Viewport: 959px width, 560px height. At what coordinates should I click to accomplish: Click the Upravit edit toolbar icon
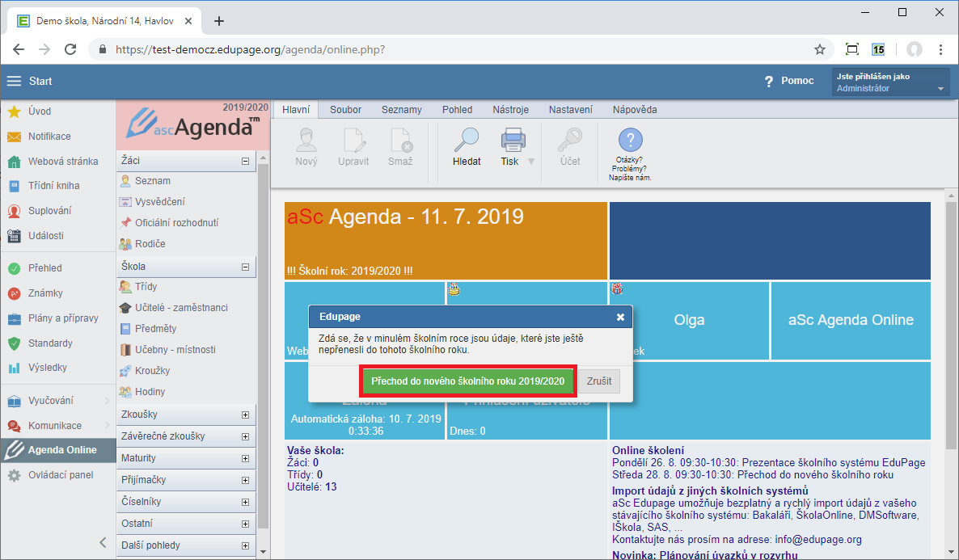tap(354, 140)
